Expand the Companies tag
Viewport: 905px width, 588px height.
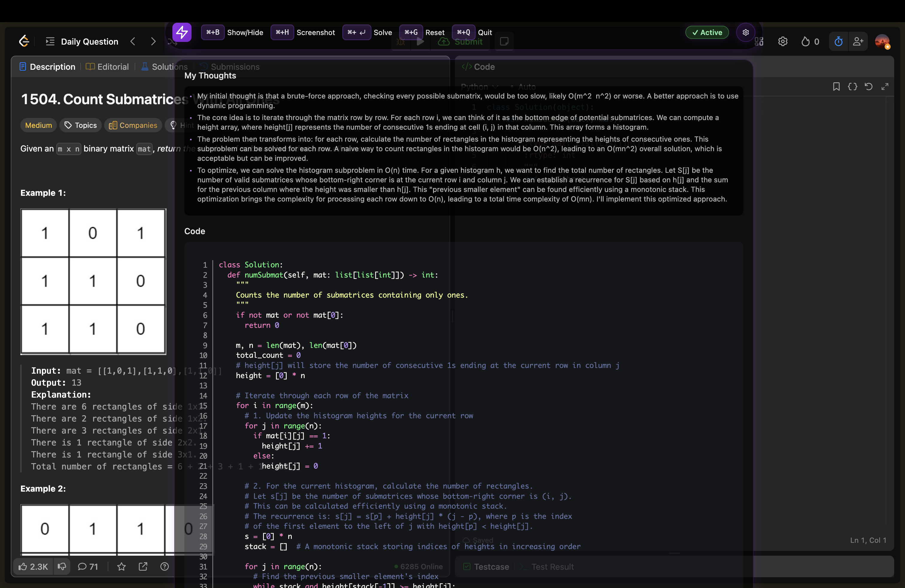133,125
